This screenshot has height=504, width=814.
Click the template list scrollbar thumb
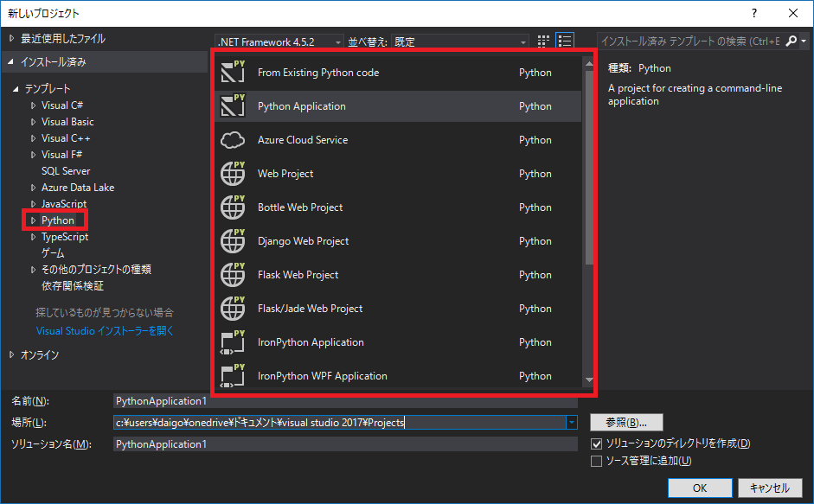pyautogui.click(x=589, y=167)
